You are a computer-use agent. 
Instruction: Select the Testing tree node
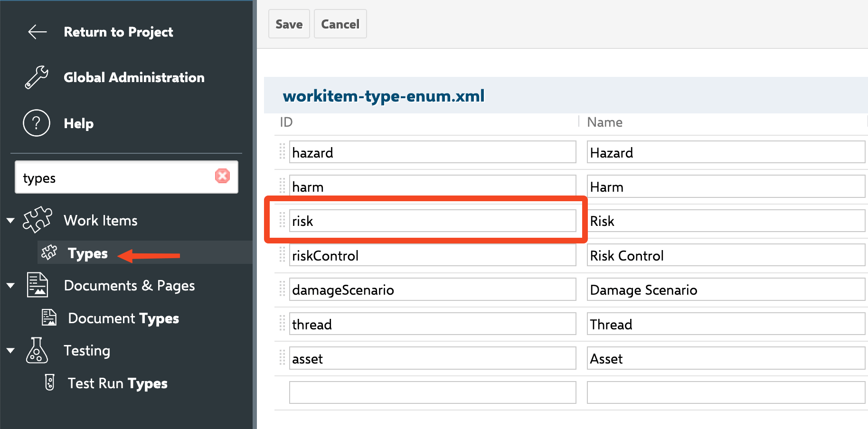pos(87,350)
